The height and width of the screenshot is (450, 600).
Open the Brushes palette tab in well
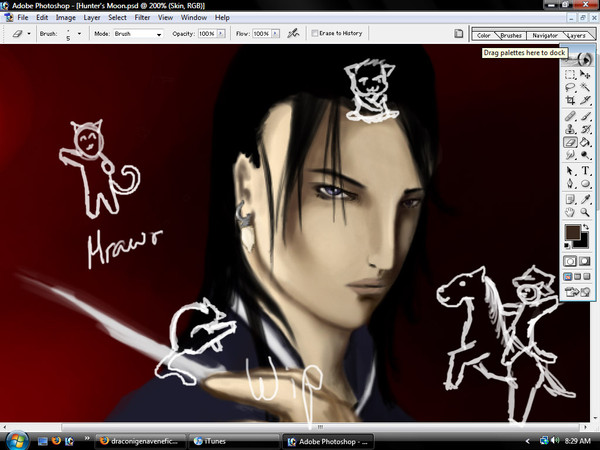click(511, 35)
